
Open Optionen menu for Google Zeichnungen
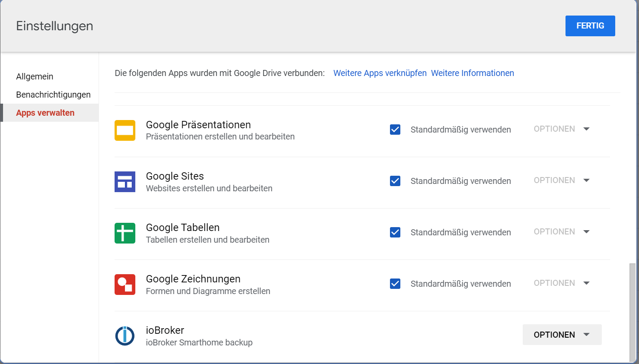pos(562,283)
